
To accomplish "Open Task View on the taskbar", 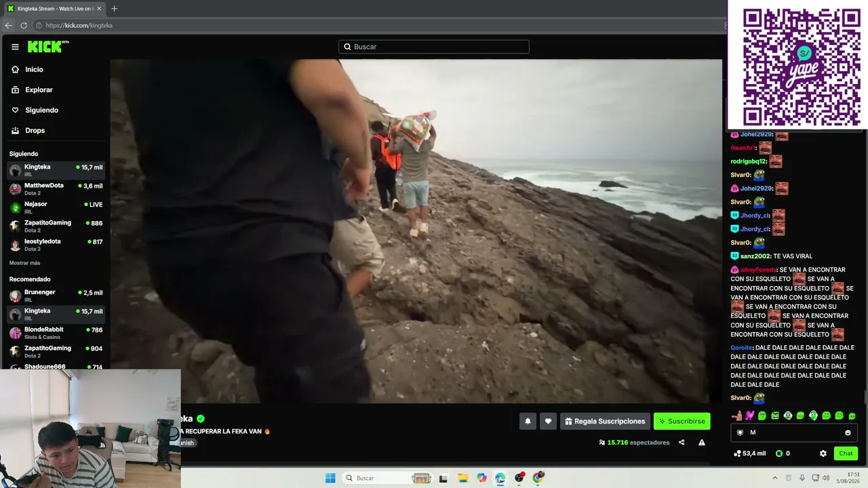I will pyautogui.click(x=443, y=478).
